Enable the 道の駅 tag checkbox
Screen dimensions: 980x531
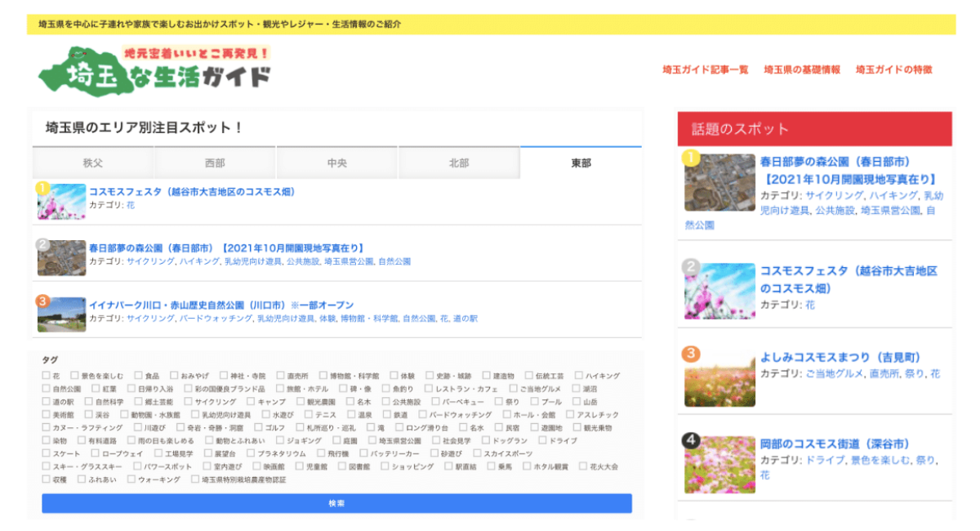(46, 402)
